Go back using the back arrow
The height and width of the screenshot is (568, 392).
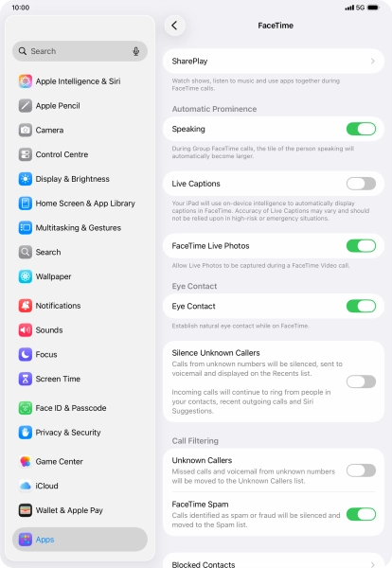174,26
